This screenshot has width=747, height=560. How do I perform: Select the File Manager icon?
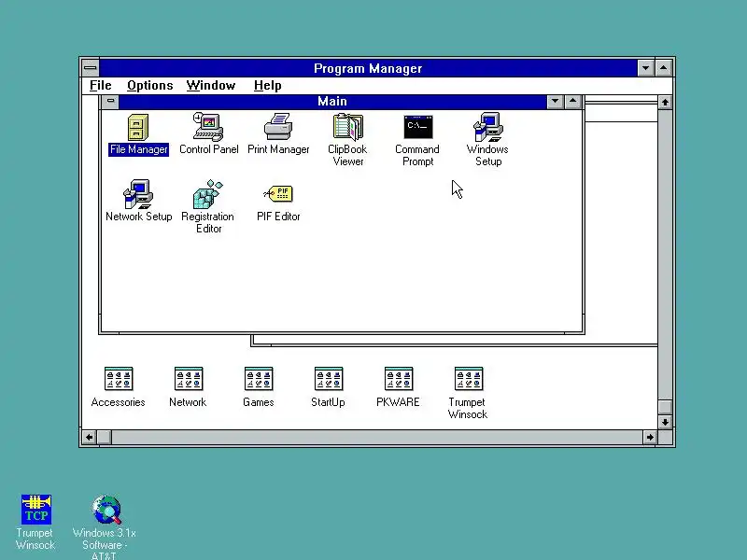click(x=138, y=127)
